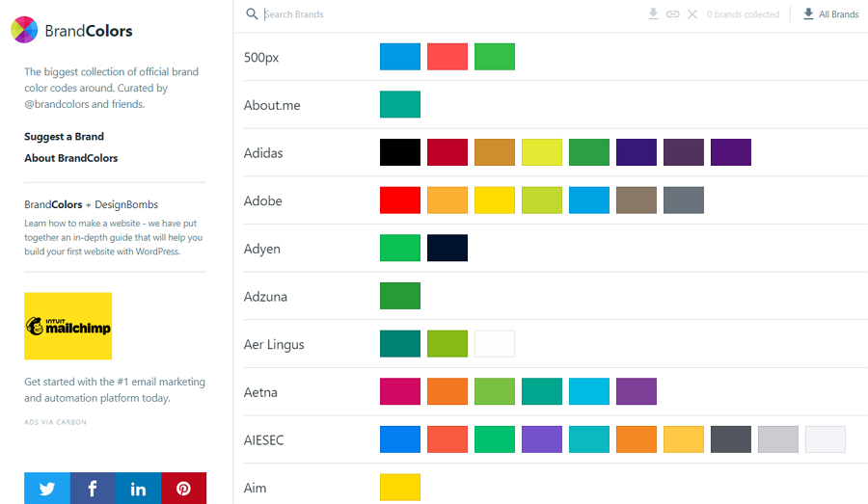Image resolution: width=868 pixels, height=504 pixels.
Task: Open Suggest a Brand link
Action: tap(65, 137)
